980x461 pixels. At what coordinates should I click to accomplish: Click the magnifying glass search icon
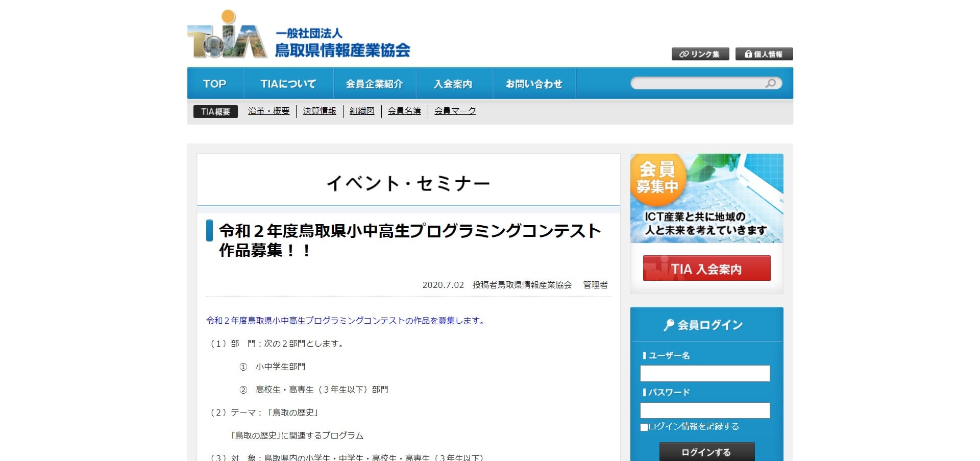click(770, 83)
